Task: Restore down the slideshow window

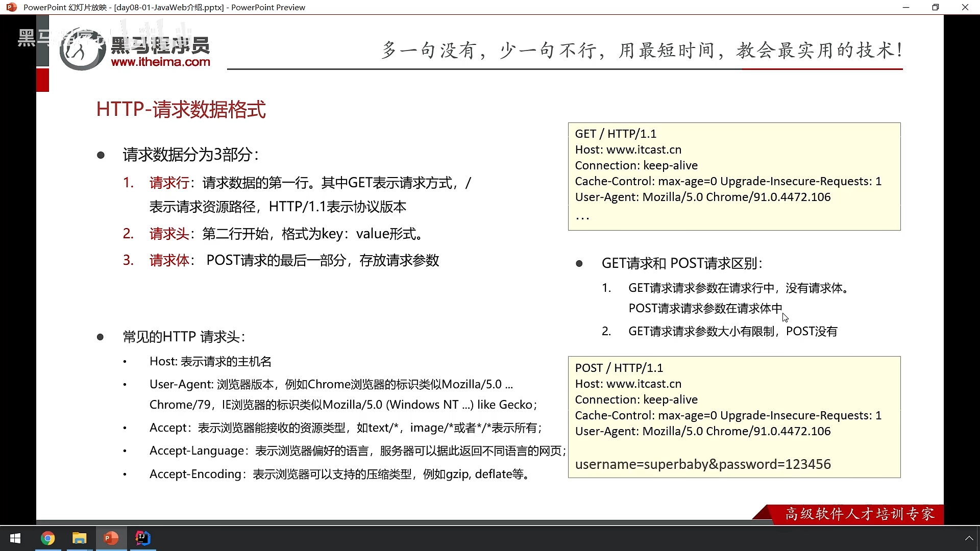Action: 936,7
